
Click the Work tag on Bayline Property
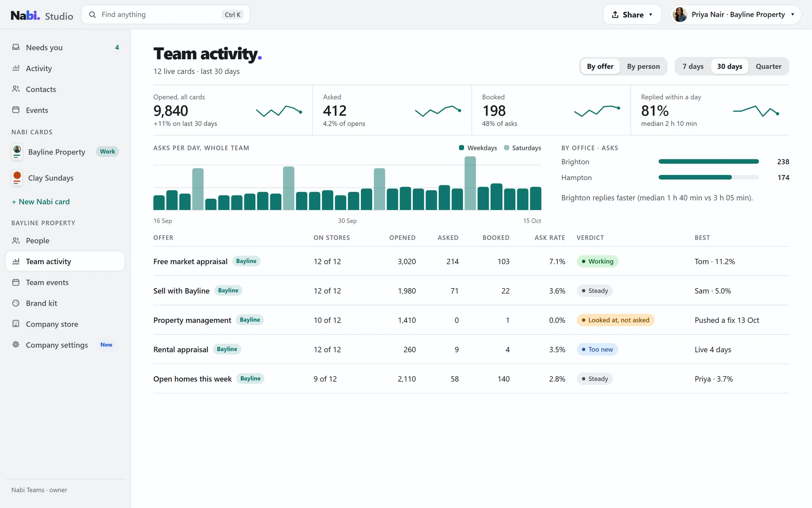pyautogui.click(x=107, y=152)
